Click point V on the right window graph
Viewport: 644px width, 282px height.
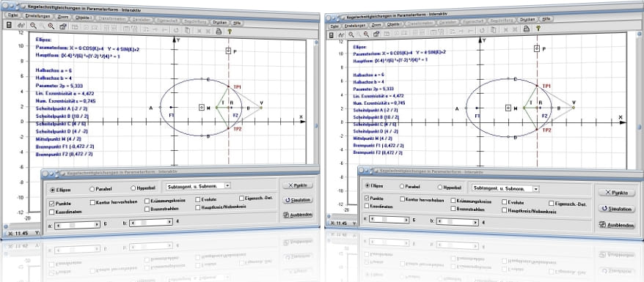pyautogui.click(x=574, y=108)
